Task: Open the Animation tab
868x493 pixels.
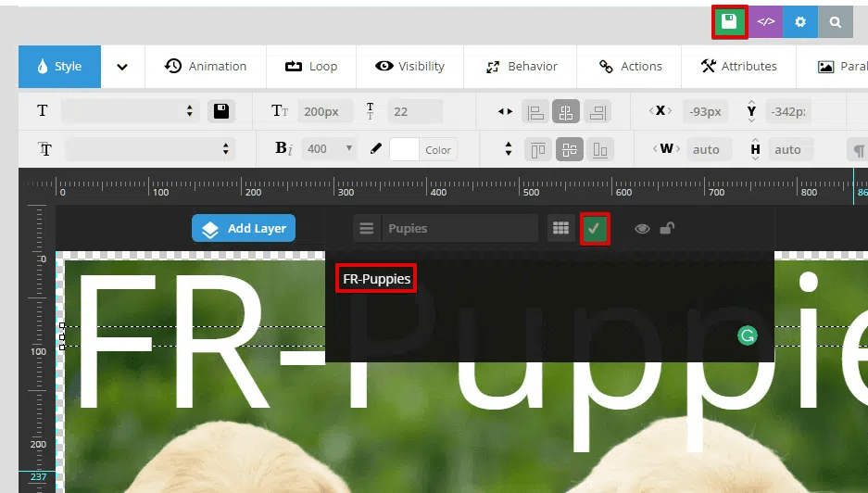Action: (206, 67)
